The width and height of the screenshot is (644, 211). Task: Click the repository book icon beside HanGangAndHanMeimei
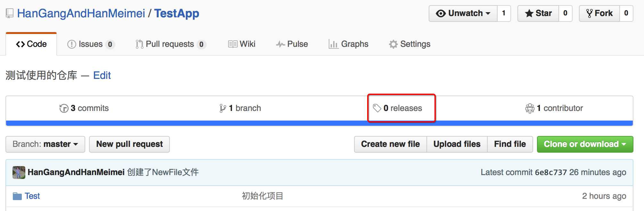(10, 13)
